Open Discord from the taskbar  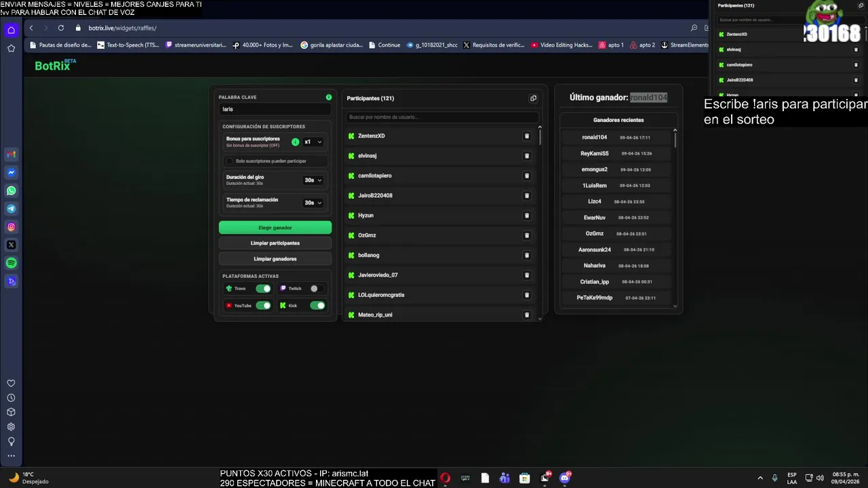tap(565, 478)
